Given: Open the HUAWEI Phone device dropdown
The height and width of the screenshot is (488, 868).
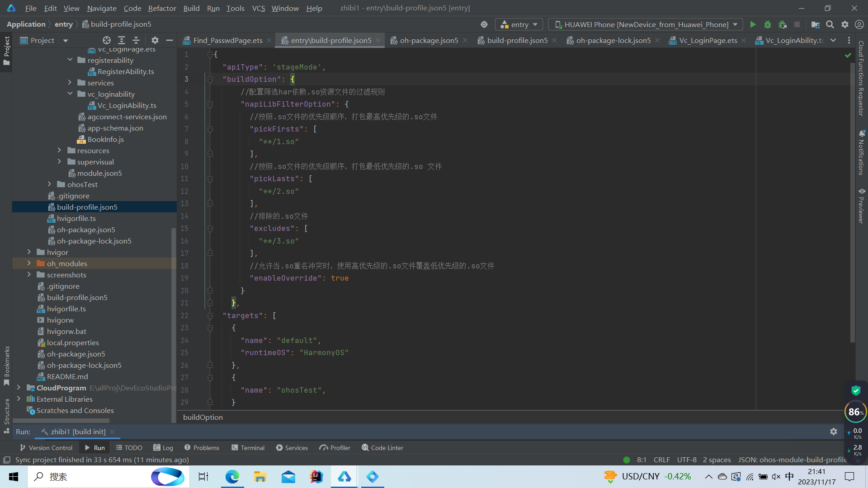Looking at the screenshot, I should [x=646, y=24].
